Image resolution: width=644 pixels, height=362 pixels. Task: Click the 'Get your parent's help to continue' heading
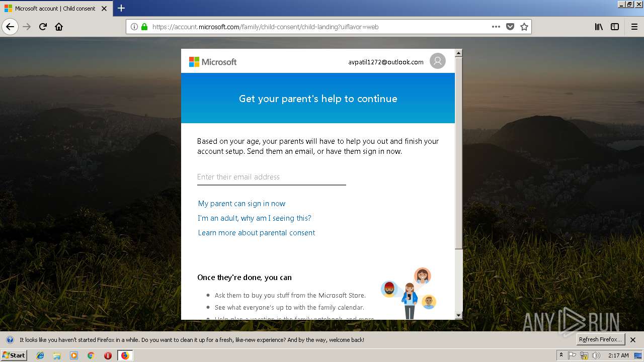tap(318, 99)
